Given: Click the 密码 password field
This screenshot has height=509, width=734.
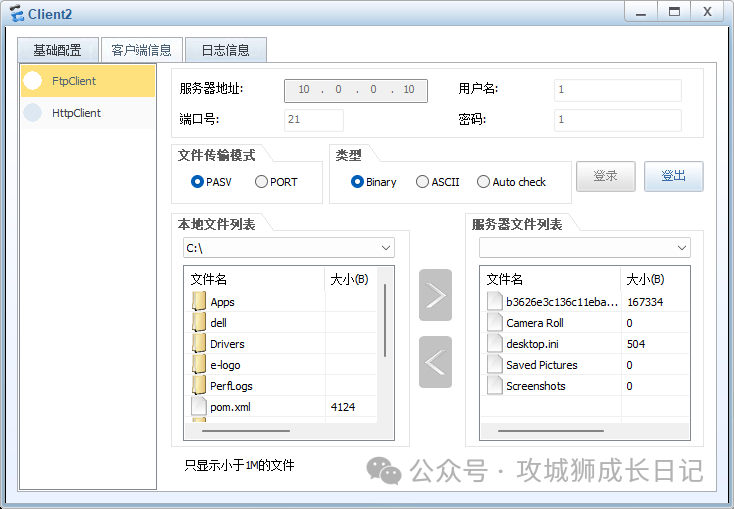Looking at the screenshot, I should tap(618, 120).
